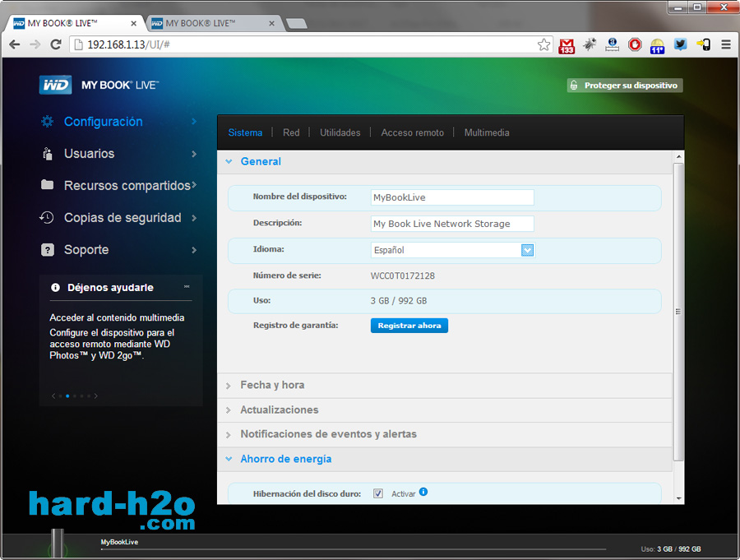
Task: Click MyBookLive label in bottom bar
Action: pos(119,542)
